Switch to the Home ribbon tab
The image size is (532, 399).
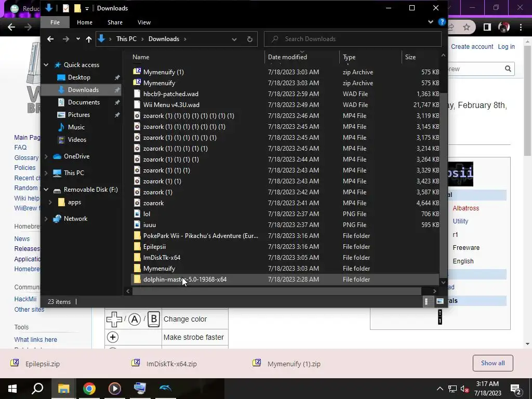tap(85, 22)
